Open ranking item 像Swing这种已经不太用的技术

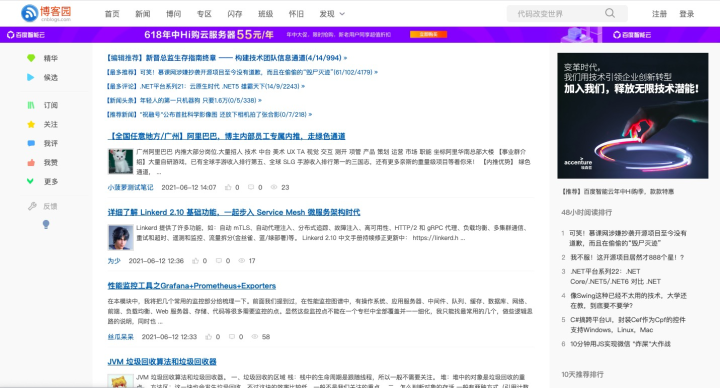(629, 300)
